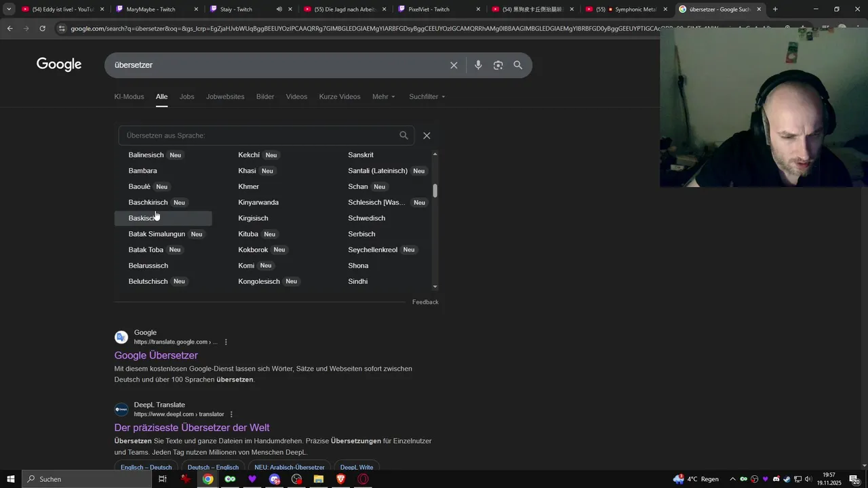Viewport: 868px width, 488px height.
Task: Open Brave browser from taskbar
Action: point(340,479)
